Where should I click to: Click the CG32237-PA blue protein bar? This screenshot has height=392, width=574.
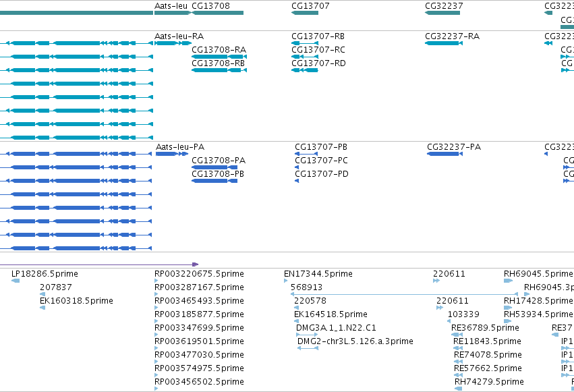coord(444,154)
